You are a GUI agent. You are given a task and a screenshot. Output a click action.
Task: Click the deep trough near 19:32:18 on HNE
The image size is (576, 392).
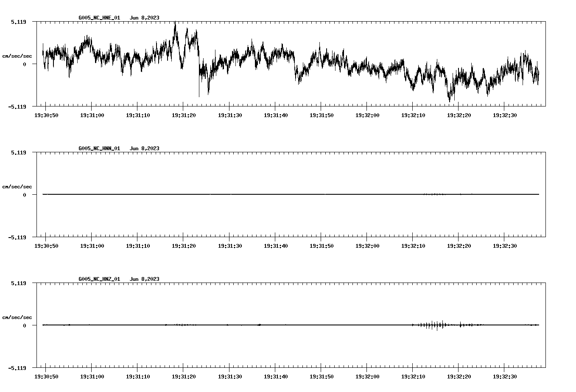click(450, 100)
